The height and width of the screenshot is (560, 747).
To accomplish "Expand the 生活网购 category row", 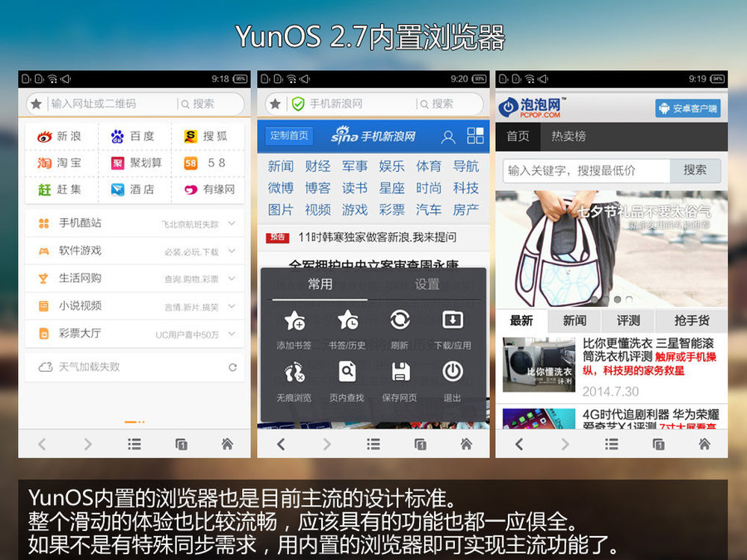I will point(134,278).
